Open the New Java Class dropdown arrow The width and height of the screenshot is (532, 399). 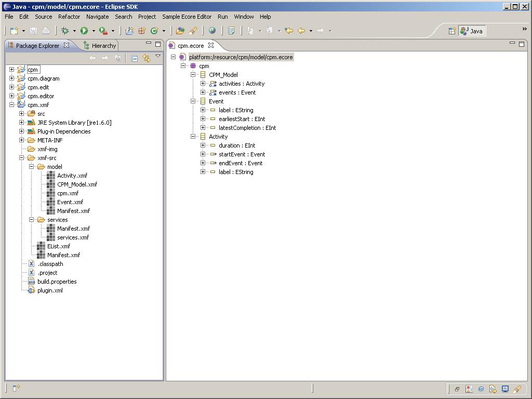click(164, 31)
